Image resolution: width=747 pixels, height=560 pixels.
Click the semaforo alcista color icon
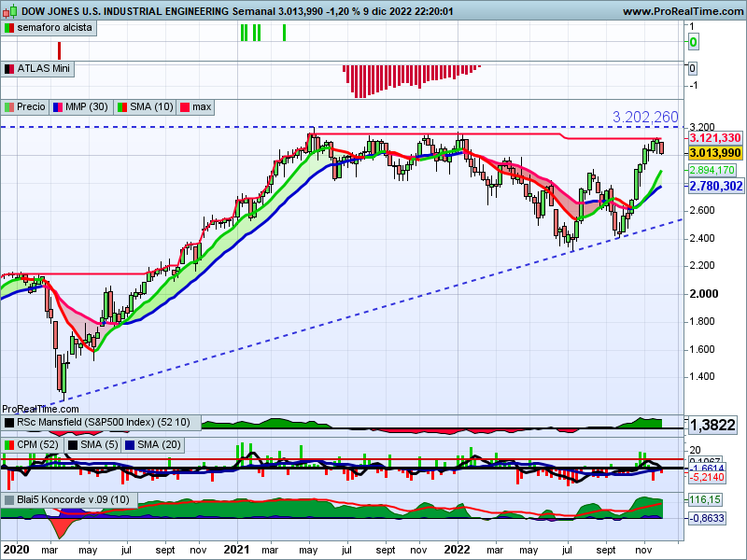(9, 28)
